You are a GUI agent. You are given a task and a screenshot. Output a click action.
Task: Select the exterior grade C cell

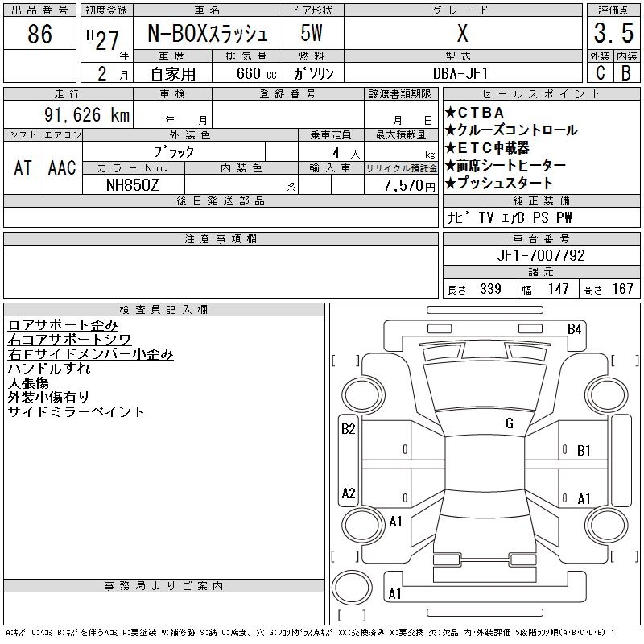click(x=599, y=72)
